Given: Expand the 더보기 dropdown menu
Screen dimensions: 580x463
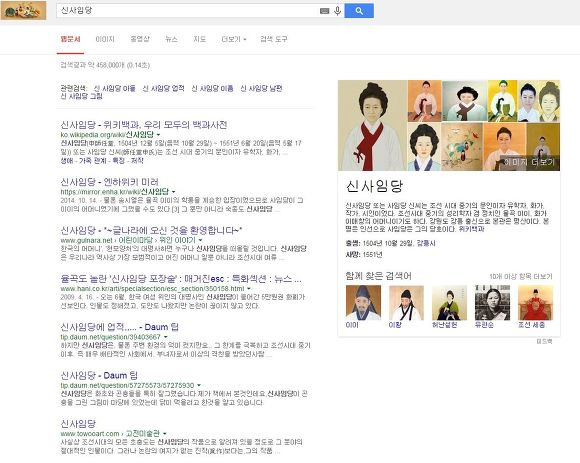Looking at the screenshot, I should pyautogui.click(x=233, y=39).
